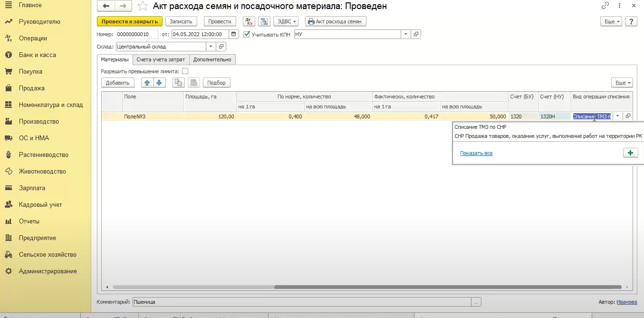Screen dimensions: 644x318
Task: Expand the НУ field dropdown arrow
Action: [x=405, y=34]
